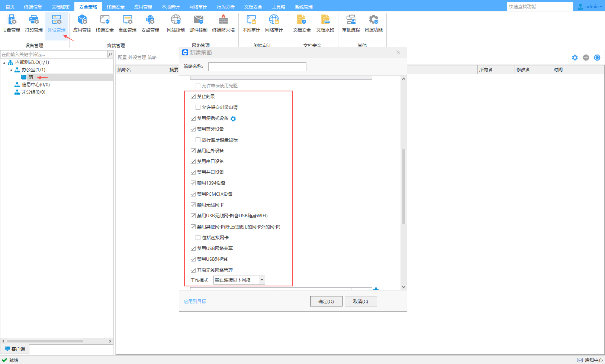Open 打印管理 print management icon
This screenshot has width=605, height=364.
pyautogui.click(x=34, y=23)
